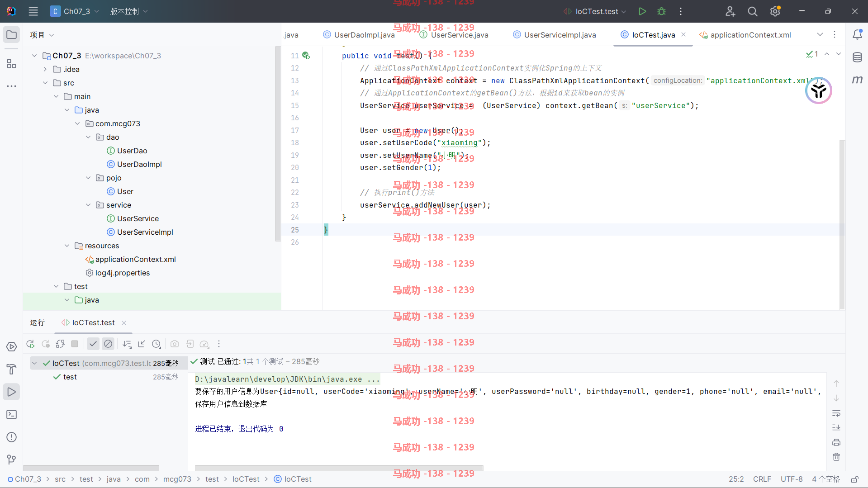
Task: Switch to UserServiceImpl.java tab
Action: (x=555, y=35)
